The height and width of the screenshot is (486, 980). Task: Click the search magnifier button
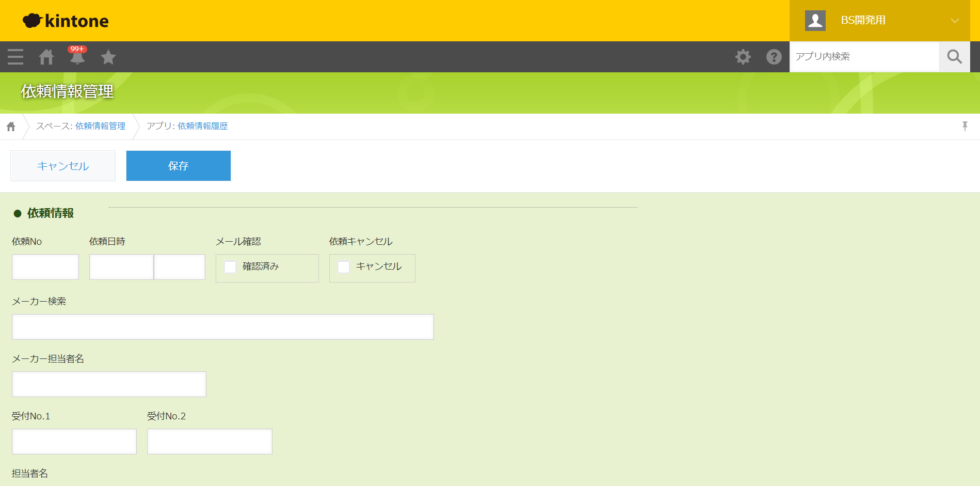(x=954, y=57)
